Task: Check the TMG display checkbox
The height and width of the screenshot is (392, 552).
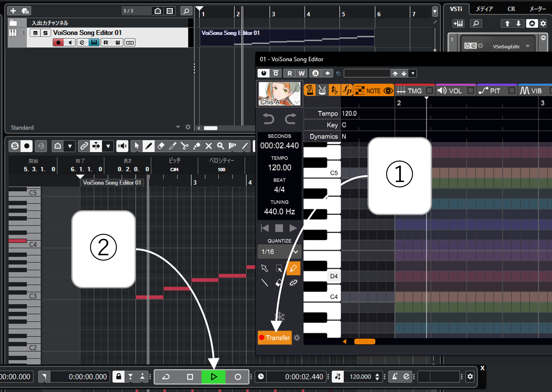Action: click(x=429, y=91)
